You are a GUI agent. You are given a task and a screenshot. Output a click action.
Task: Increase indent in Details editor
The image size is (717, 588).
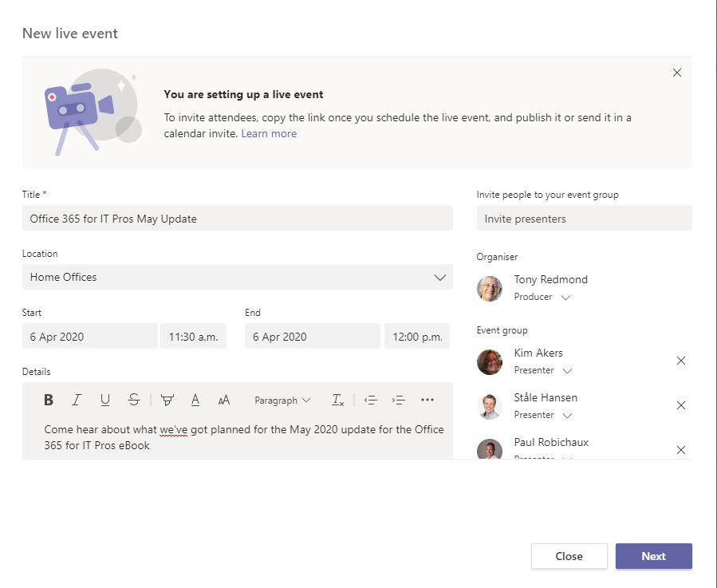tap(398, 400)
